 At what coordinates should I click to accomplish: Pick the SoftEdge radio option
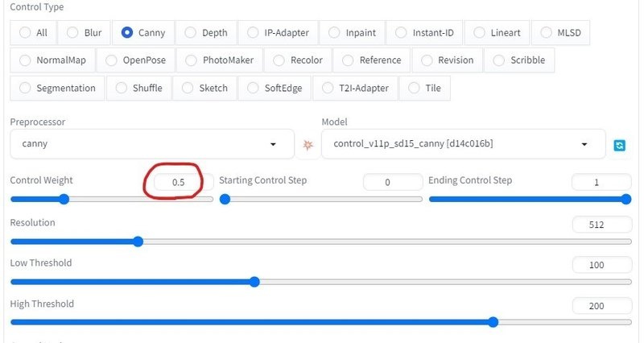[275, 88]
